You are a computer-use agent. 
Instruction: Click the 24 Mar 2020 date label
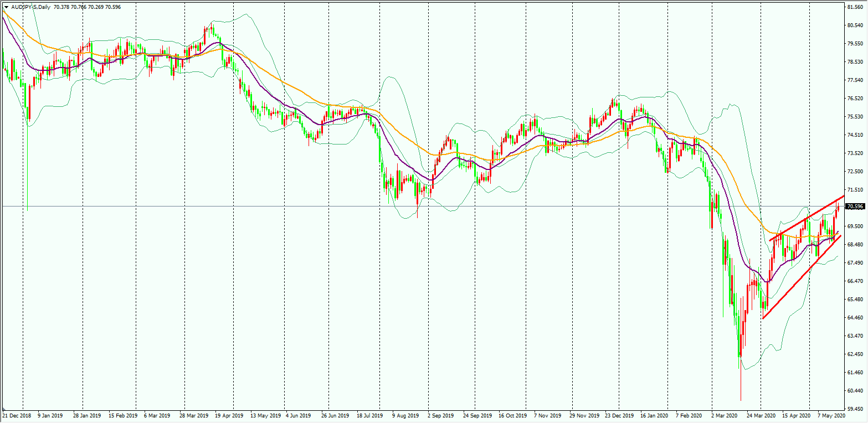761,415
